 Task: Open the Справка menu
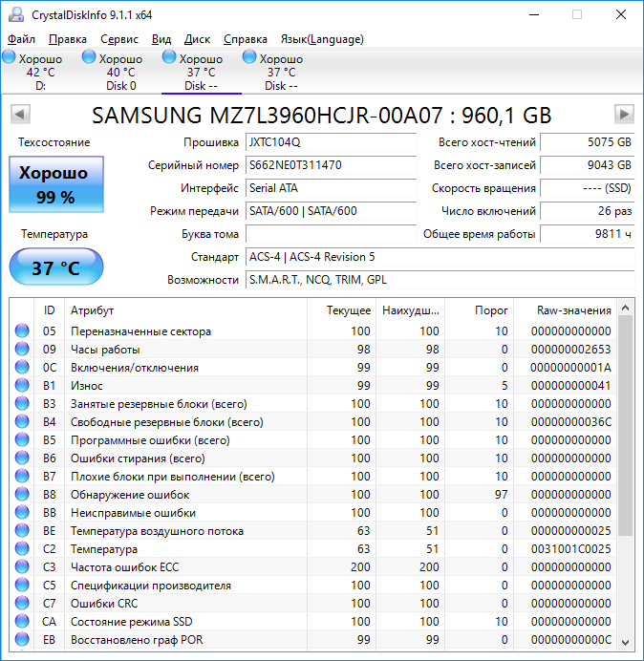tap(245, 39)
